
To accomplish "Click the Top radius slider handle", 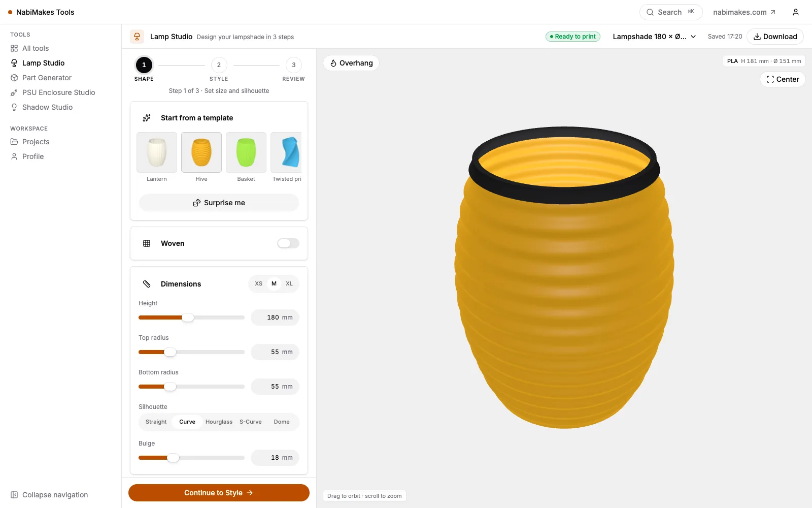I will [x=170, y=352].
